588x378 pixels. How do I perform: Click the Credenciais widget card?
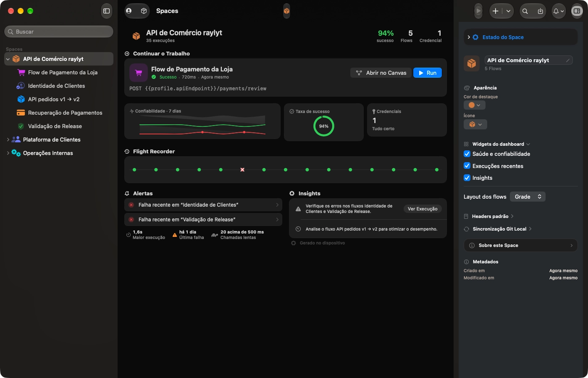click(407, 120)
